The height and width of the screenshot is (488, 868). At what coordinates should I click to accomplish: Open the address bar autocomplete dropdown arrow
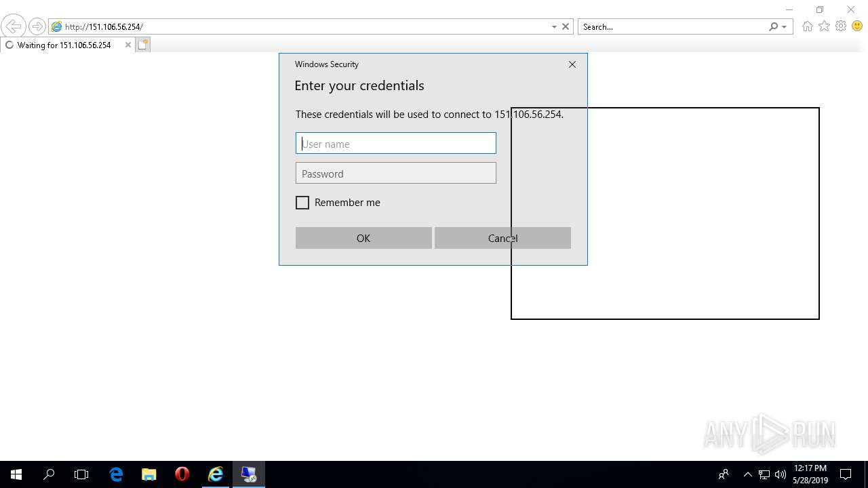point(554,26)
